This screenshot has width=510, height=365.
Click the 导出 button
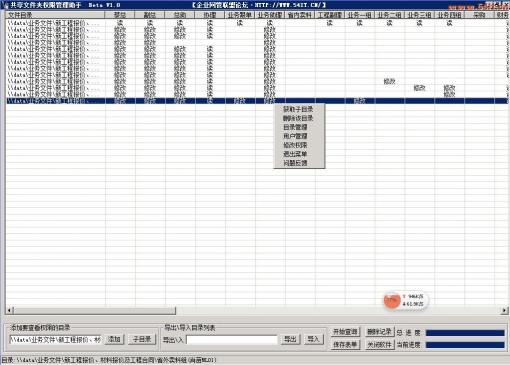point(290,339)
